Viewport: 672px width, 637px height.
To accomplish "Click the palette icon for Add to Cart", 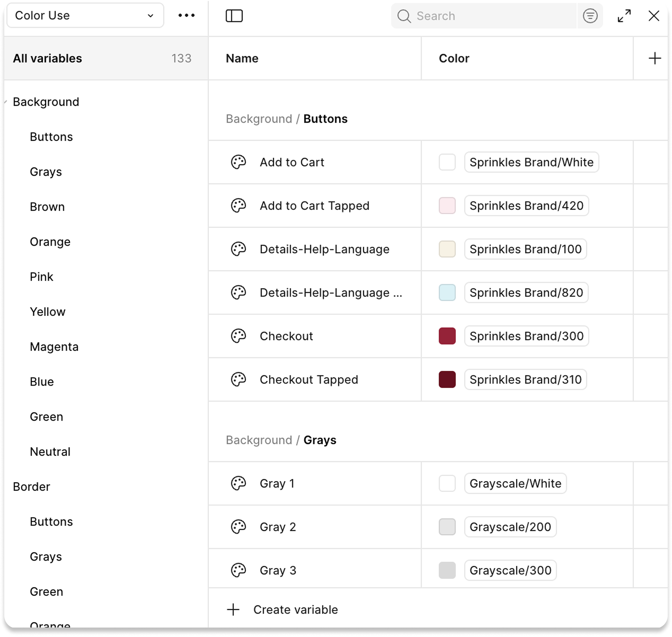I will coord(238,162).
